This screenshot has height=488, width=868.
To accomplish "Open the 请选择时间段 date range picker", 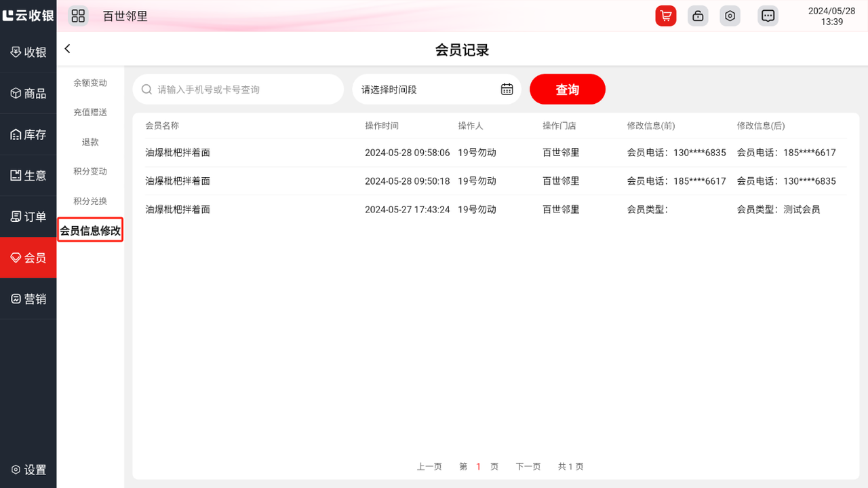I will pos(427,89).
